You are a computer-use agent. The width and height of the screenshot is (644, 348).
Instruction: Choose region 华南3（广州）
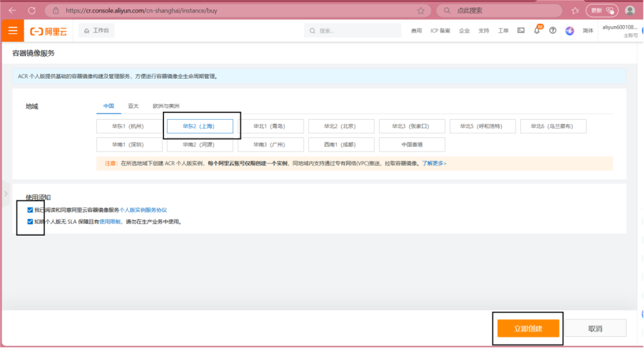(x=271, y=145)
